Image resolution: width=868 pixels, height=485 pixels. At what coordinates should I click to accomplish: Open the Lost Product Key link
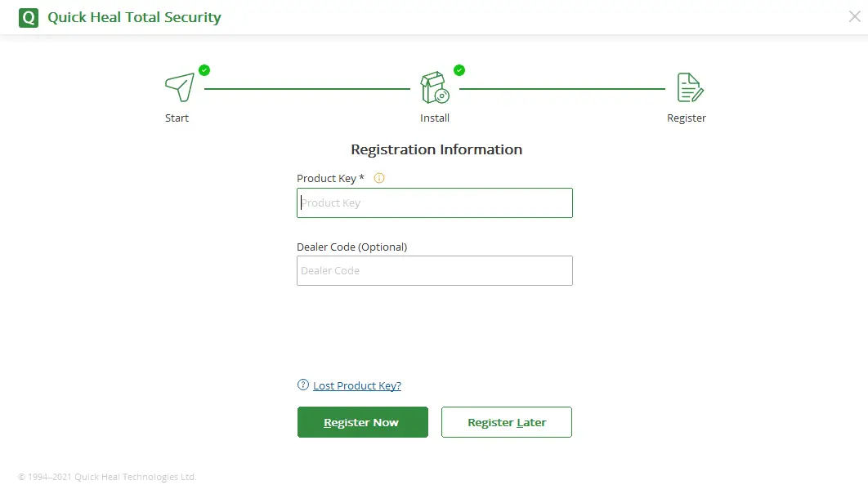click(357, 385)
